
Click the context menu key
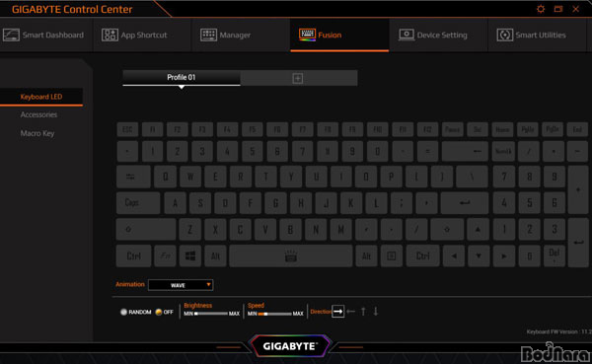click(x=392, y=256)
